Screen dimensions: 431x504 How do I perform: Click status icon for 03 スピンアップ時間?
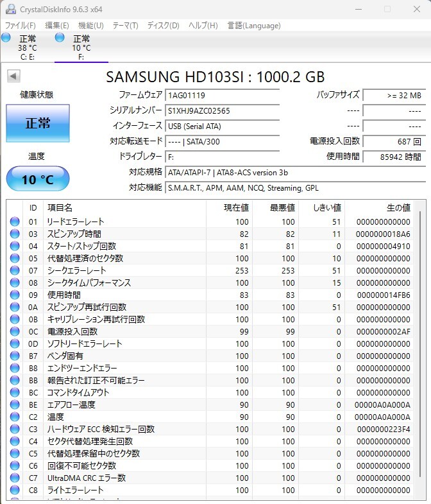(15, 234)
